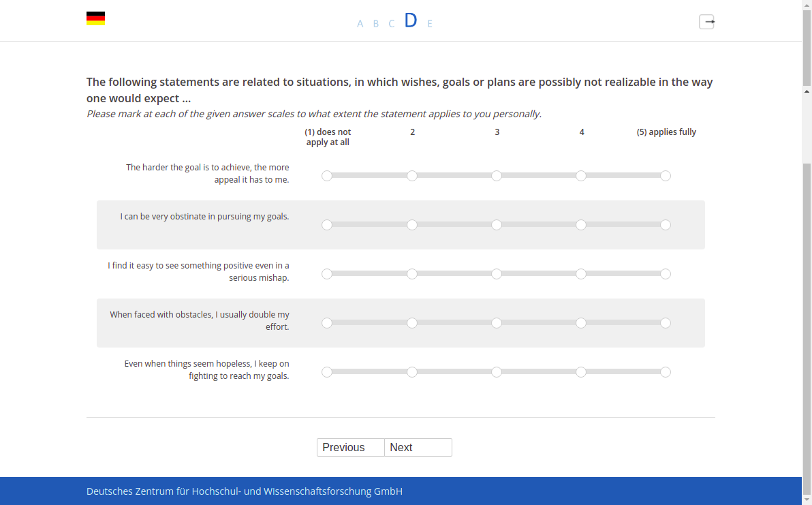The image size is (812, 505).
Task: Click the Previous button
Action: [351, 448]
